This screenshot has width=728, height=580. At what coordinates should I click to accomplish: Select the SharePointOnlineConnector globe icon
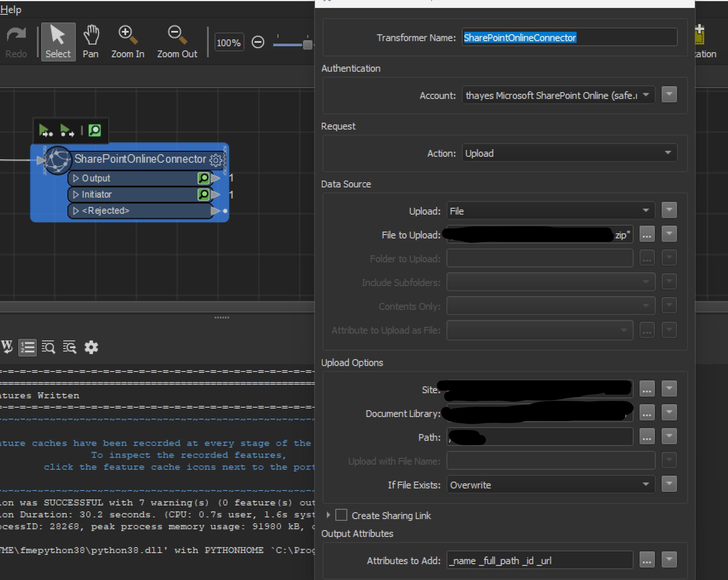[x=58, y=160]
